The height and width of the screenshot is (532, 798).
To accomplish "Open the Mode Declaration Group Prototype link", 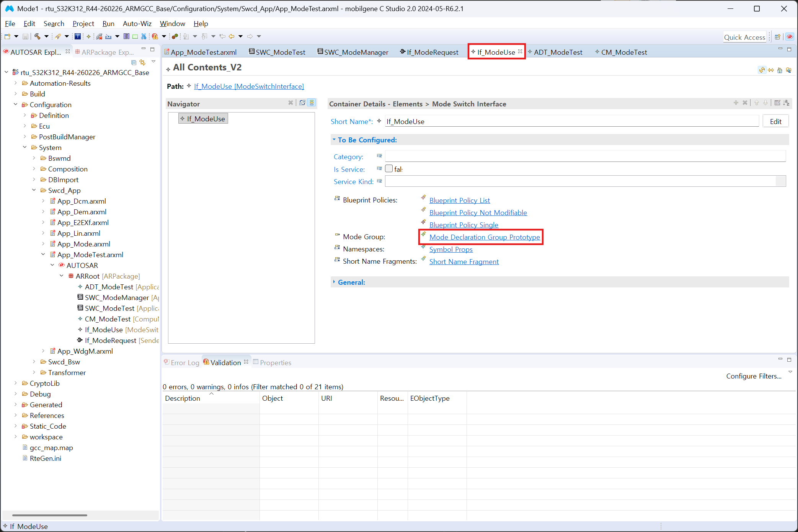I will [485, 237].
